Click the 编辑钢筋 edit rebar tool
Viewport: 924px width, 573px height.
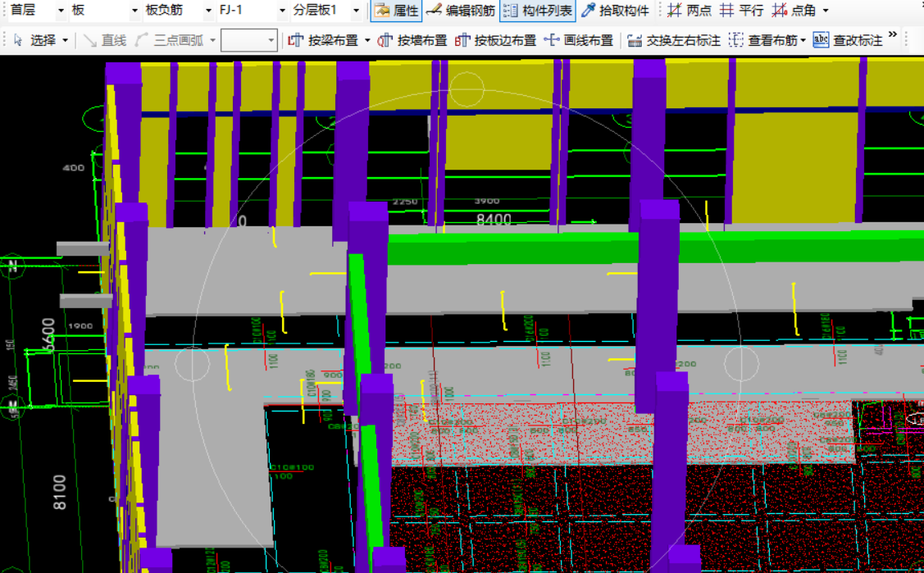(x=461, y=11)
